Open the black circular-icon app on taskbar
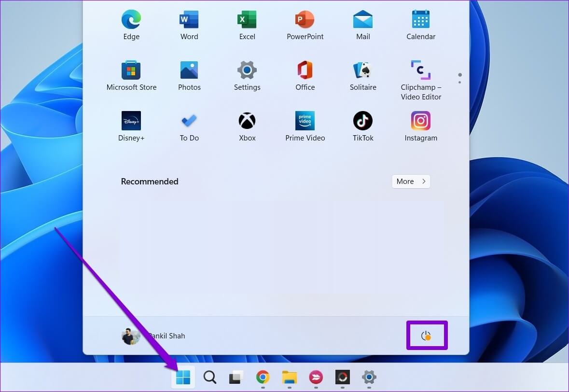 [343, 377]
